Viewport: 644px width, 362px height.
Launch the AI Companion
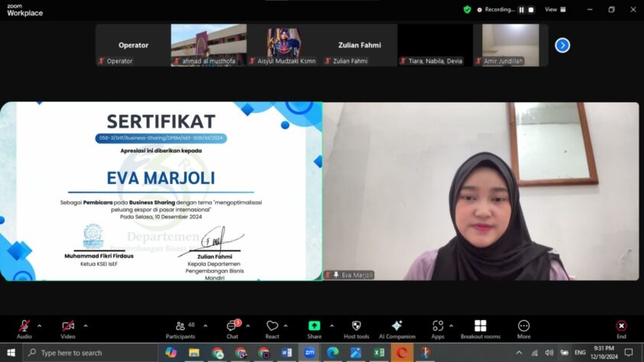coord(396,328)
